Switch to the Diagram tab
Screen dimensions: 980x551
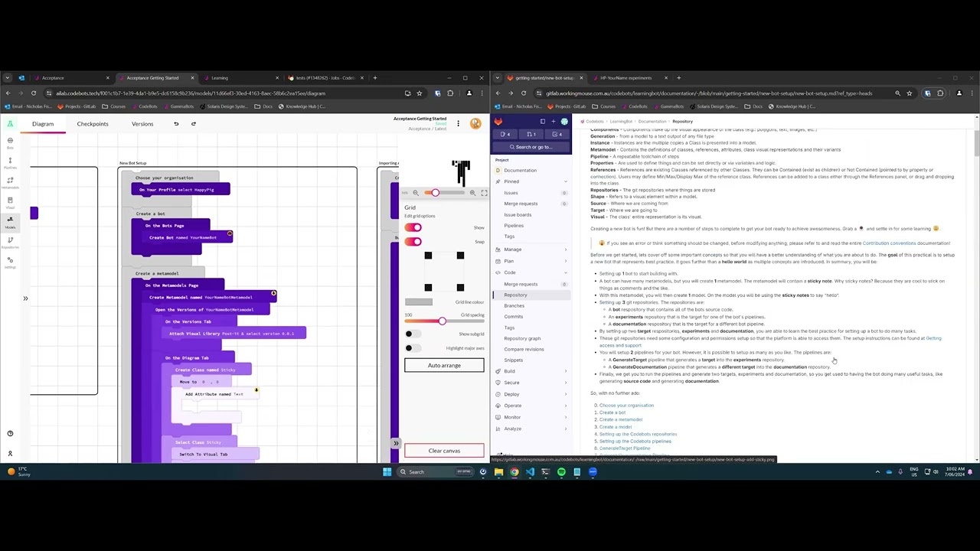(x=43, y=124)
